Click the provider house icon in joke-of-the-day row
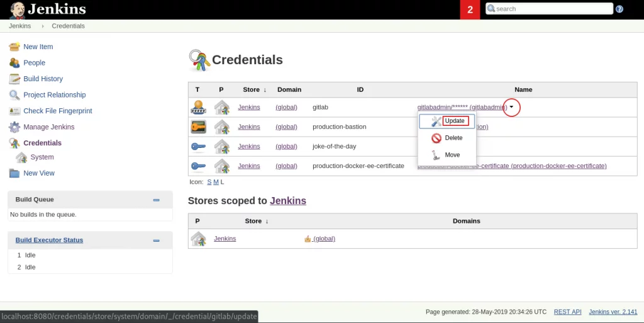 click(222, 146)
